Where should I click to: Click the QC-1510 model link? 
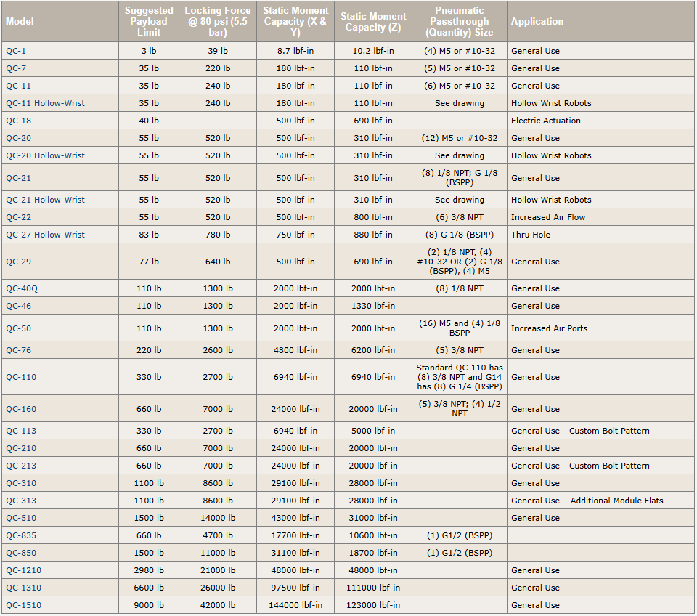23,605
